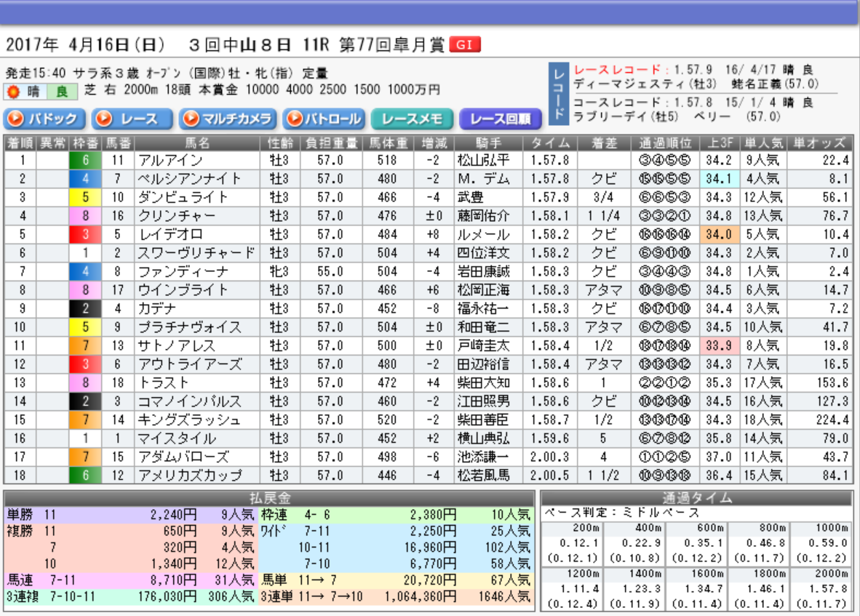Select horse name ウインブライト
Image resolution: width=860 pixels, height=616 pixels.
point(183,290)
